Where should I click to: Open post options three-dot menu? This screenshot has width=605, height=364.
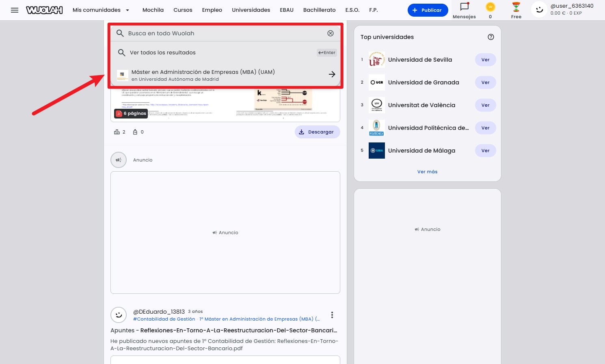pyautogui.click(x=332, y=315)
